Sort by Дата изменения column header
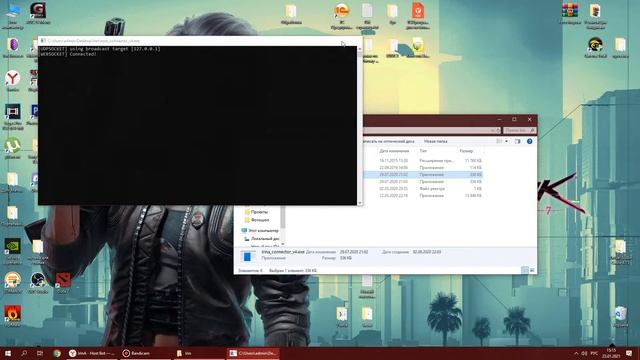Viewport: 640px width, 360px height. pos(394,151)
